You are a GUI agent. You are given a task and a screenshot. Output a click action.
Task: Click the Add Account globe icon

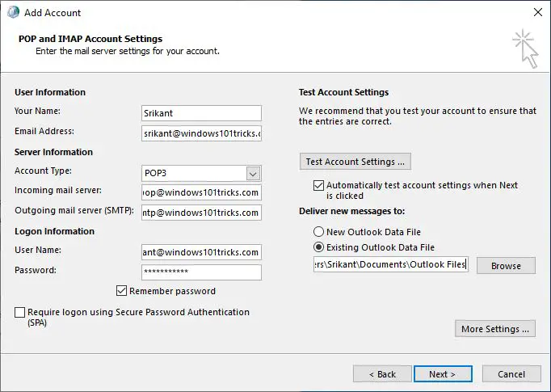pos(12,13)
